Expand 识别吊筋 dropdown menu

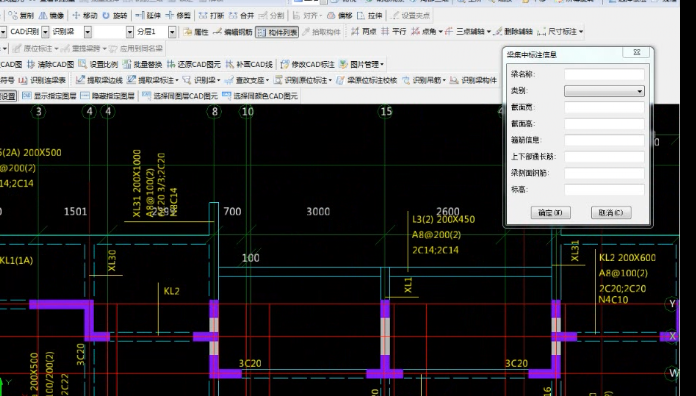click(x=444, y=80)
